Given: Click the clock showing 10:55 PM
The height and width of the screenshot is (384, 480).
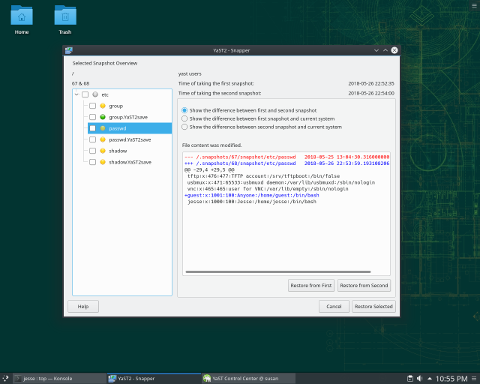Looking at the screenshot, I should pyautogui.click(x=451, y=379).
